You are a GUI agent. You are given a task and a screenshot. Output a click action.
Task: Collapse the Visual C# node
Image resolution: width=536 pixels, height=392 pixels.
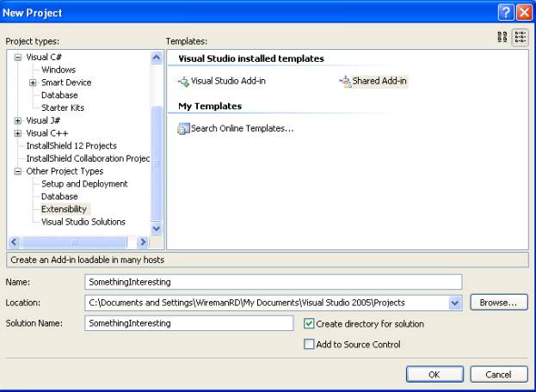tap(18, 58)
